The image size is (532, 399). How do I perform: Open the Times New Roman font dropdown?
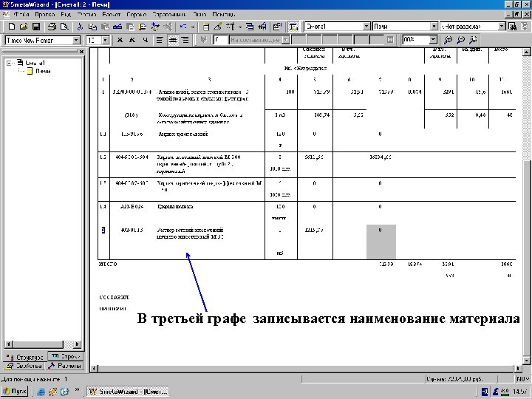tap(76, 40)
